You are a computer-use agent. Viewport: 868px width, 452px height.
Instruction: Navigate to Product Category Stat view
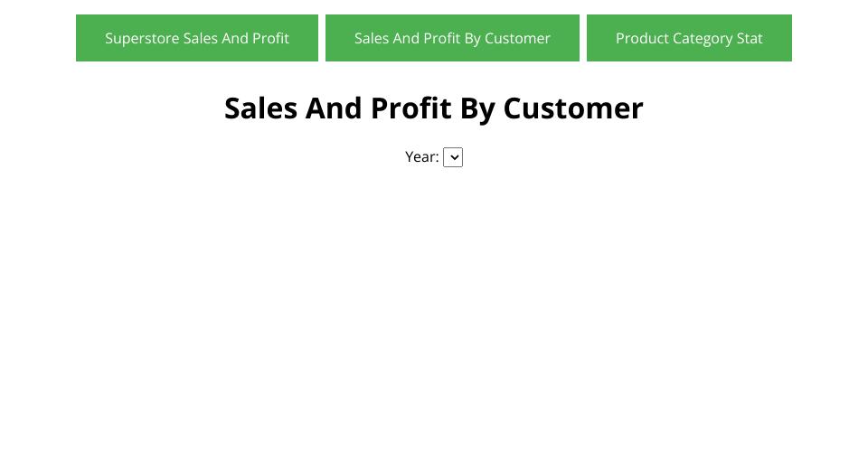[x=689, y=38]
